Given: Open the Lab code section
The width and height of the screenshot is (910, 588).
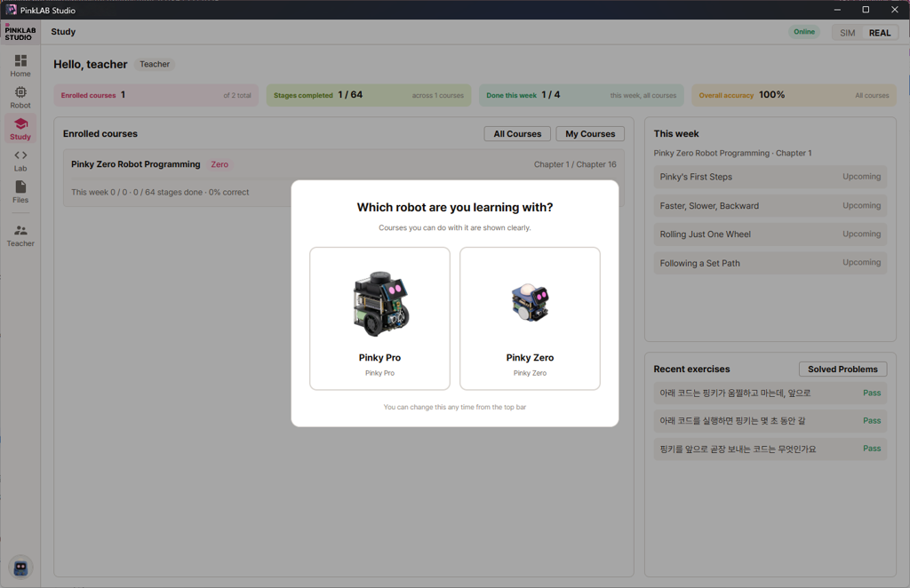Looking at the screenshot, I should point(20,161).
